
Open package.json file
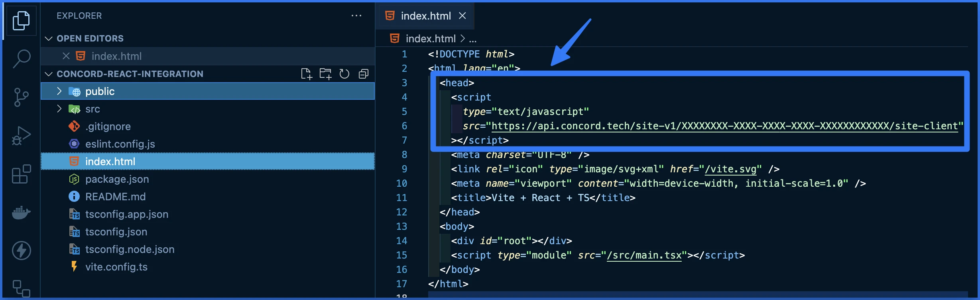pos(208,179)
